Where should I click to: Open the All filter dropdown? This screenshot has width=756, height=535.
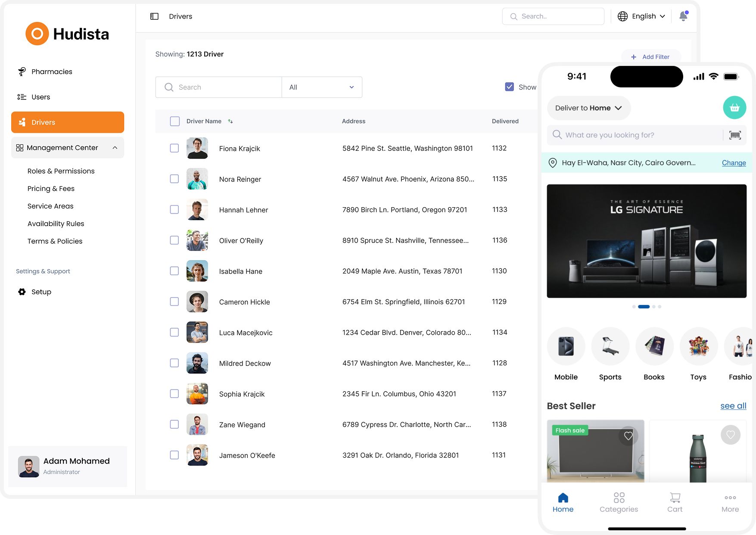click(x=321, y=87)
